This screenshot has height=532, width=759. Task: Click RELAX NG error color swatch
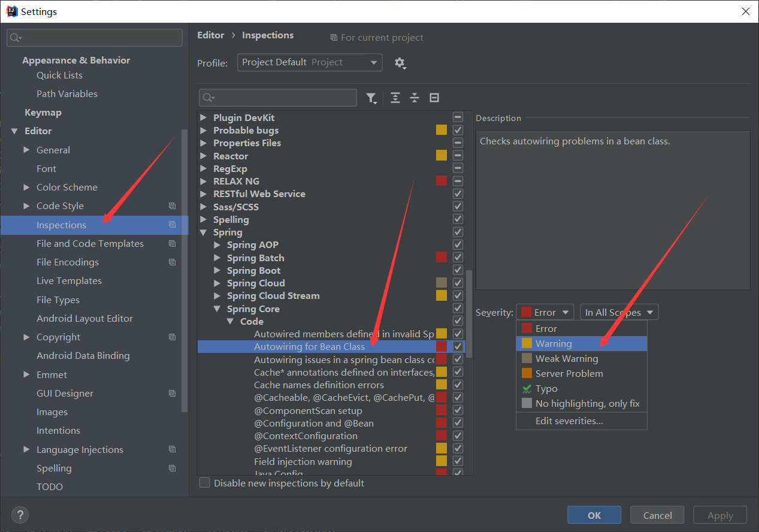442,181
